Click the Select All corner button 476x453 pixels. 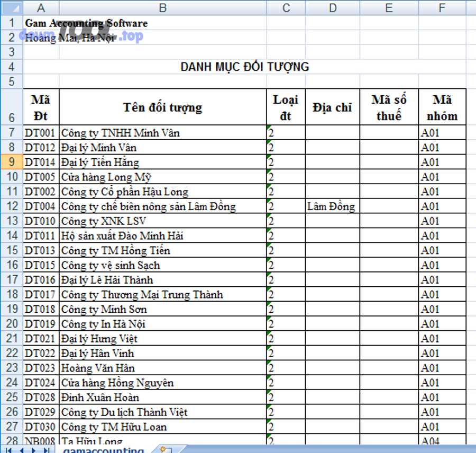click(11, 7)
